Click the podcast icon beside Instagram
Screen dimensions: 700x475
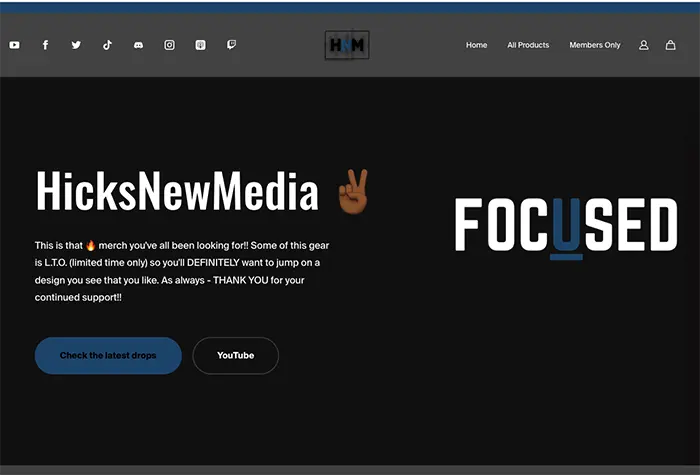pos(200,45)
